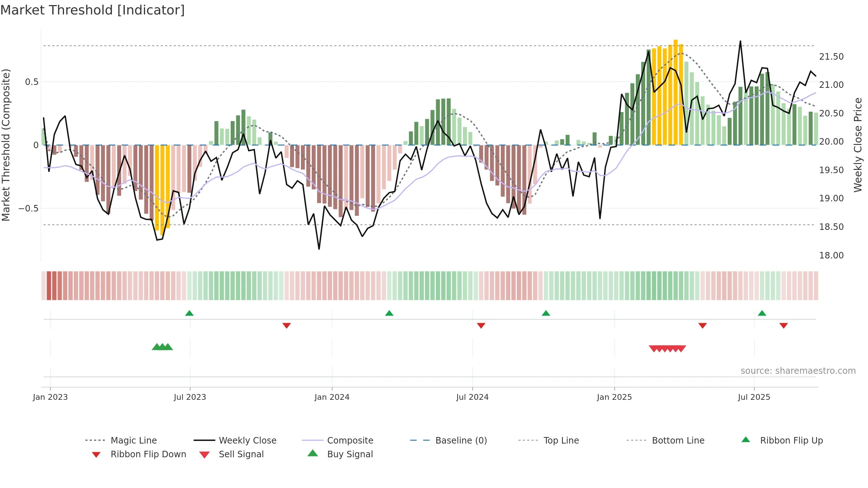Click the source: sharemaestro.com text
This screenshot has height=488, width=868.
[x=798, y=371]
